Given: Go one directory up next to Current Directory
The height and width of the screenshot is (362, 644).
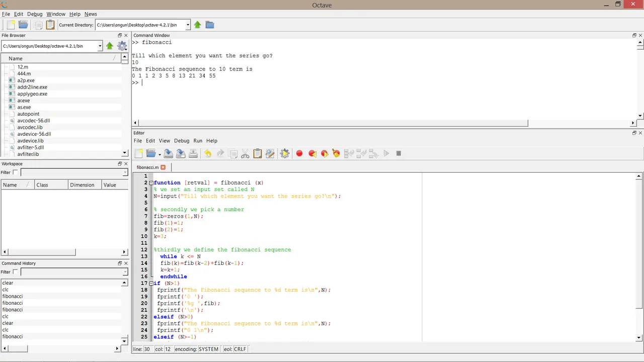Looking at the screenshot, I should point(198,25).
